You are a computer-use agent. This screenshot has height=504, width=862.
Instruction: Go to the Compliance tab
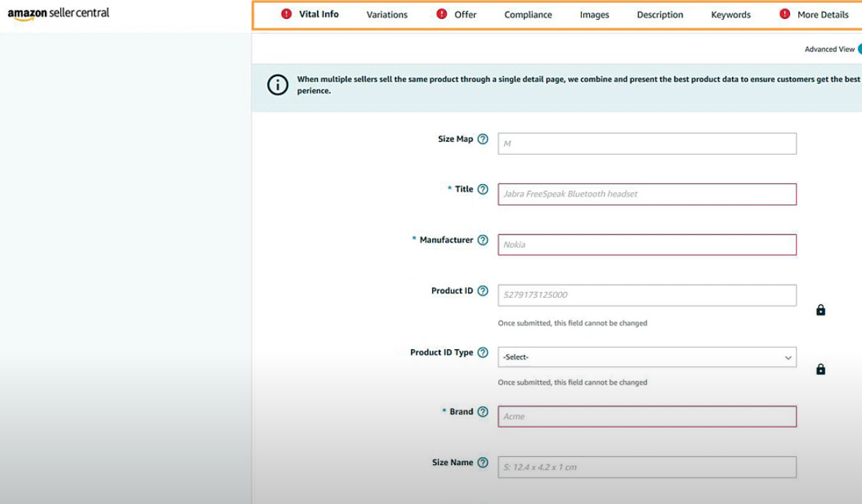[x=528, y=15]
